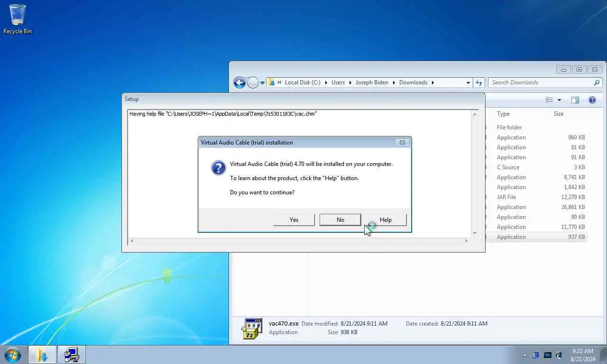Expand the arrow after Downloads

click(x=432, y=82)
